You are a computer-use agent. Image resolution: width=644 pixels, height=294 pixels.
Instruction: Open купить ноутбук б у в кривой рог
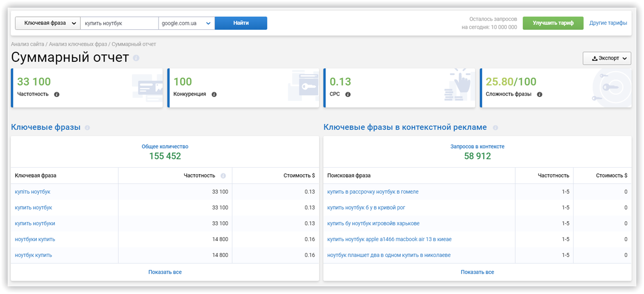click(x=367, y=207)
